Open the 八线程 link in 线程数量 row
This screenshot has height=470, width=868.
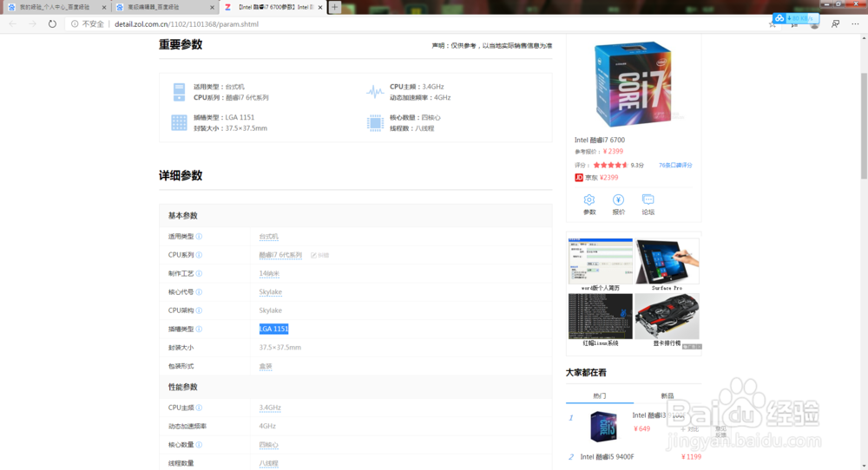268,463
